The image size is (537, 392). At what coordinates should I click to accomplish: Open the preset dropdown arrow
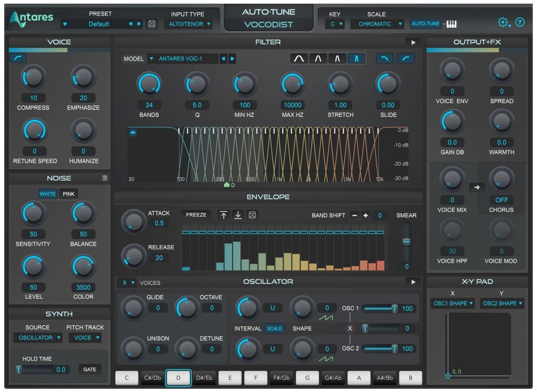click(65, 24)
